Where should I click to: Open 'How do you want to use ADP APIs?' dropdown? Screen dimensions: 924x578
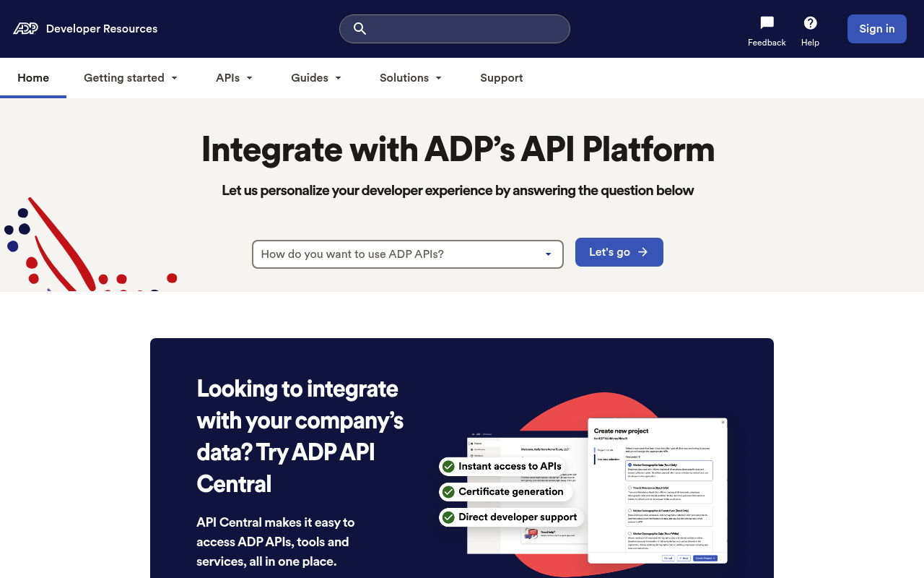click(x=408, y=254)
